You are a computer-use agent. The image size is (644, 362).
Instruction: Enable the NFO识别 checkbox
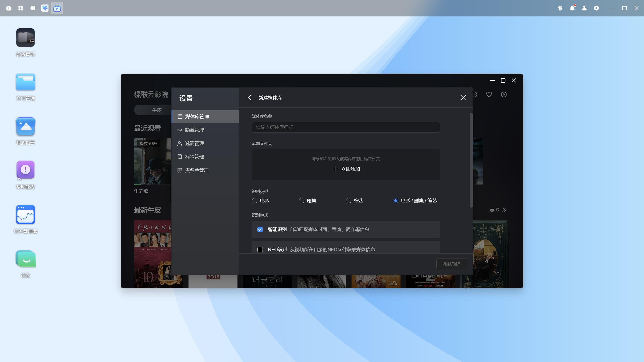click(x=260, y=249)
